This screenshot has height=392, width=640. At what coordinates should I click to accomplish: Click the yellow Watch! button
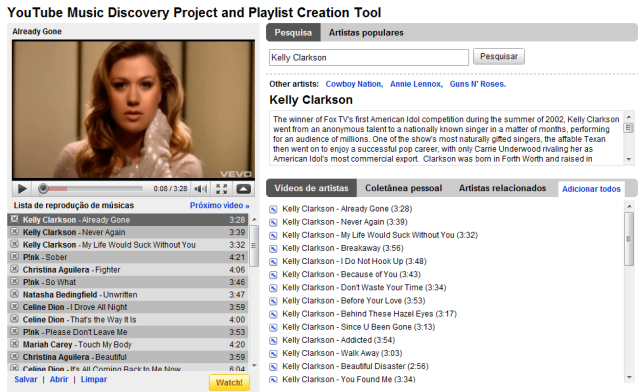pyautogui.click(x=229, y=383)
